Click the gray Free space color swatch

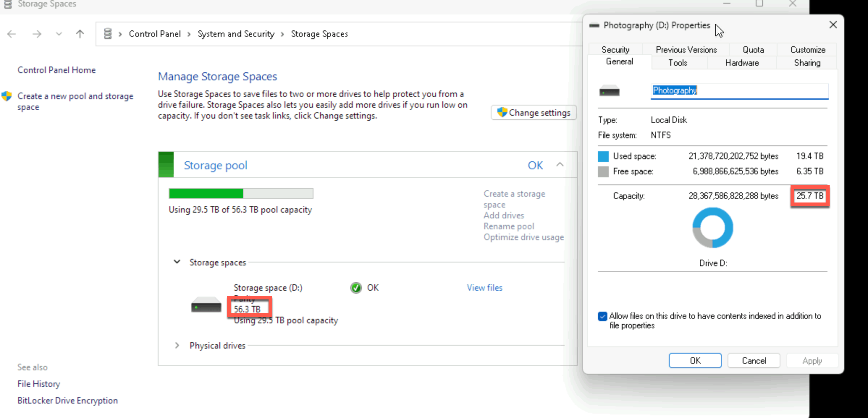pyautogui.click(x=603, y=171)
